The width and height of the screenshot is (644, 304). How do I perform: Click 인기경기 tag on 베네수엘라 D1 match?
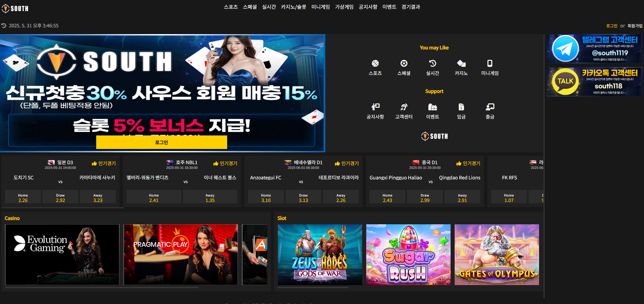pos(347,163)
